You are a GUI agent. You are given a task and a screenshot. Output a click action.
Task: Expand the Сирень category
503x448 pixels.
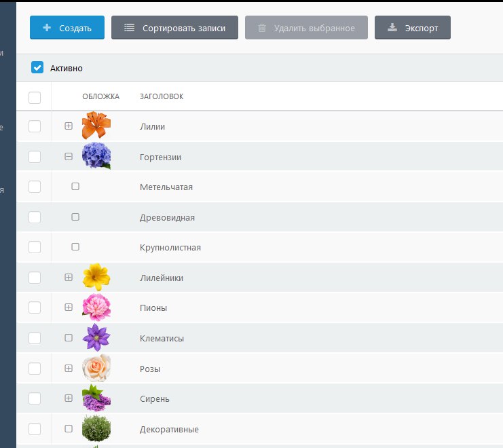click(69, 398)
